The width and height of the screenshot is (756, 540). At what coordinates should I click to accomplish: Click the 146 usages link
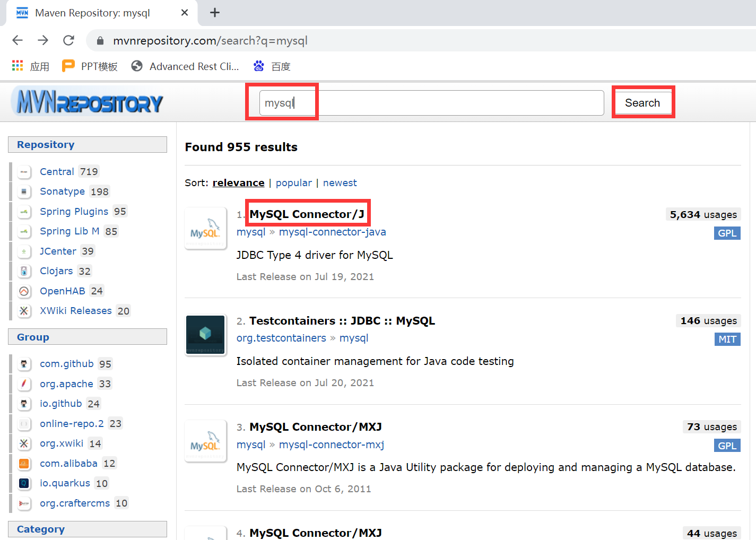(x=708, y=321)
